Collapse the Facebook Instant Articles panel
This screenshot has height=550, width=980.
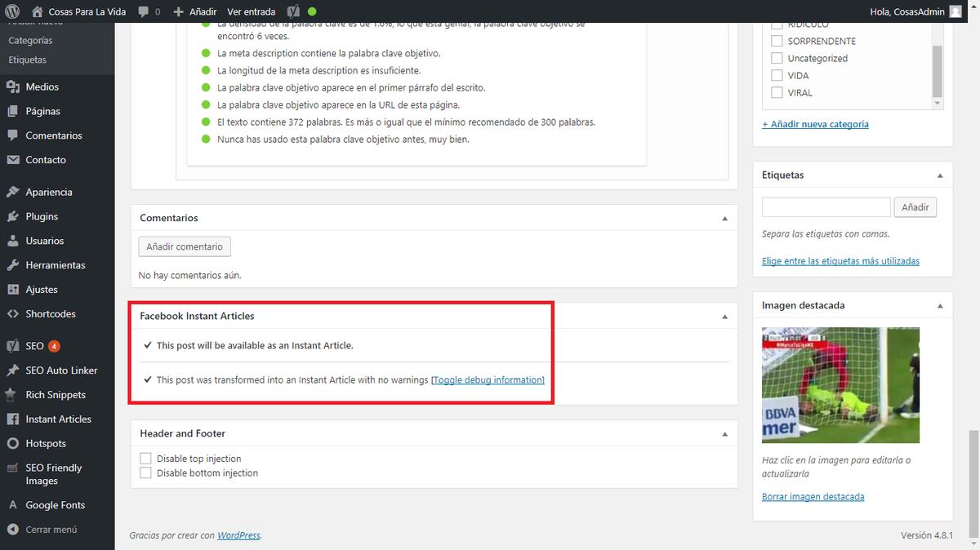click(724, 317)
